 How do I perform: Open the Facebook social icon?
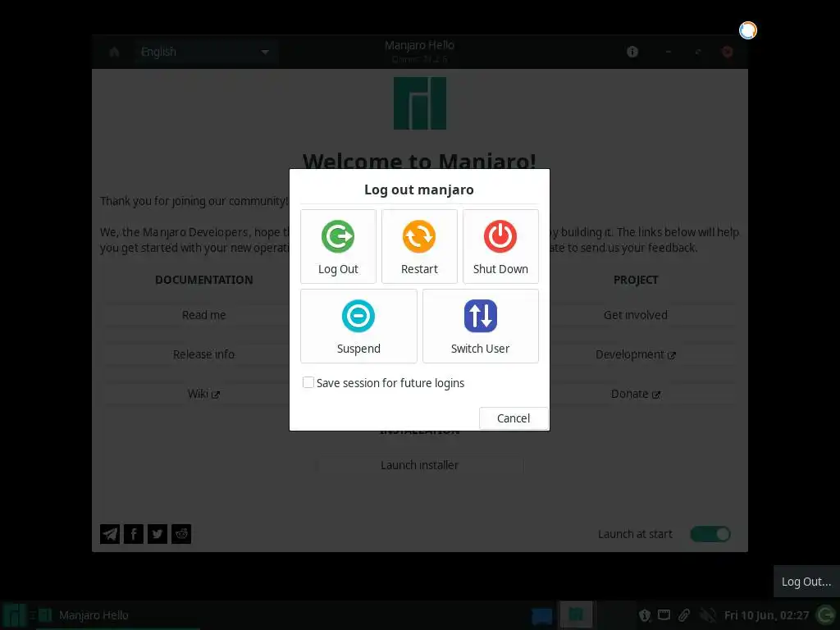tap(134, 534)
